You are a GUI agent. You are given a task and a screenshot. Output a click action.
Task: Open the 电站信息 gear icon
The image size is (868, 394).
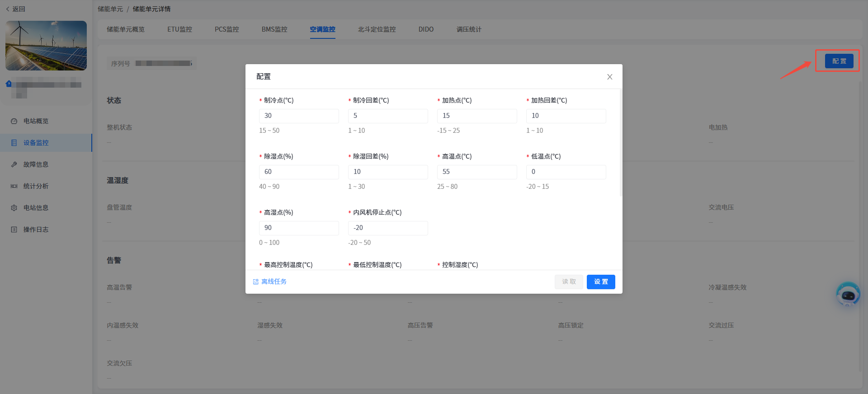tap(14, 208)
